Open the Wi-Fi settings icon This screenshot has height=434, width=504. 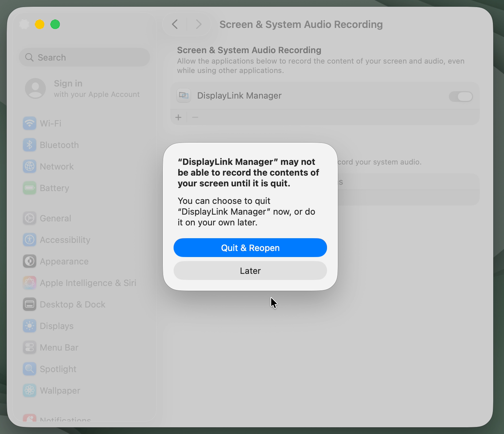coord(30,123)
